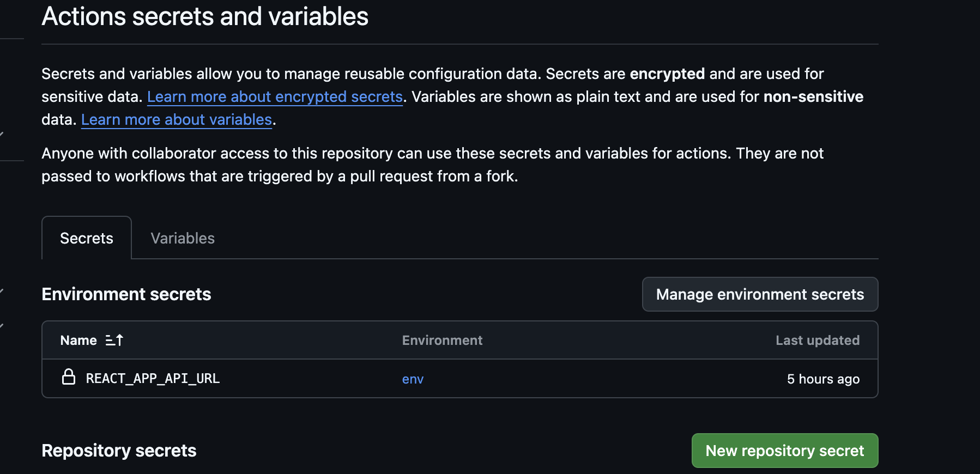Image resolution: width=980 pixels, height=474 pixels.
Task: Click the sort arrow icon beside Name
Action: 114,341
